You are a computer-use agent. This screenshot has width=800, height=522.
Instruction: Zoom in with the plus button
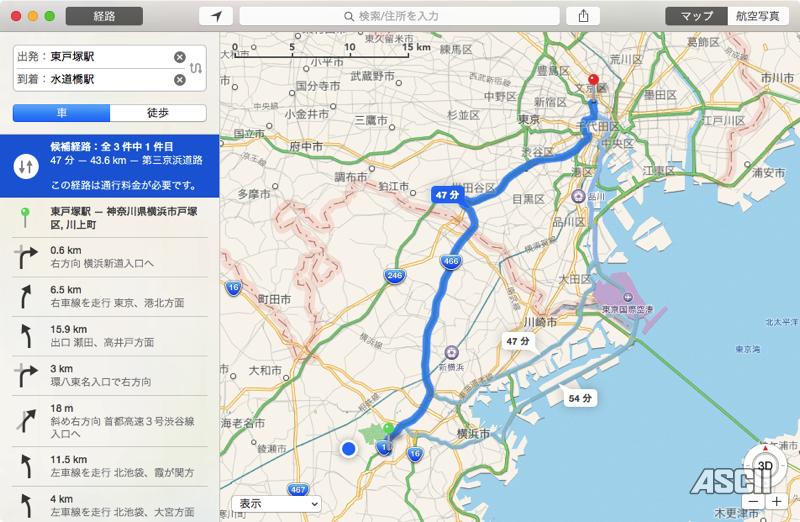click(x=777, y=502)
